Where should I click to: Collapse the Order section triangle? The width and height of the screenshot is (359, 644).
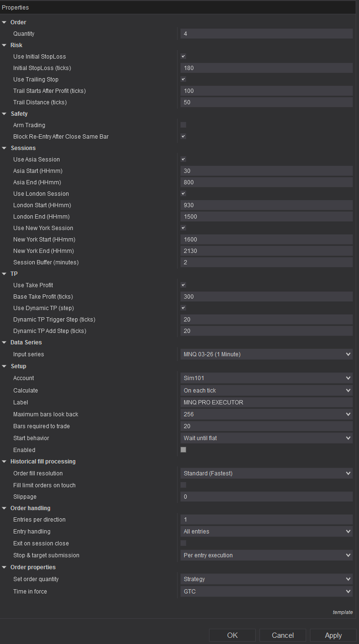[4, 22]
